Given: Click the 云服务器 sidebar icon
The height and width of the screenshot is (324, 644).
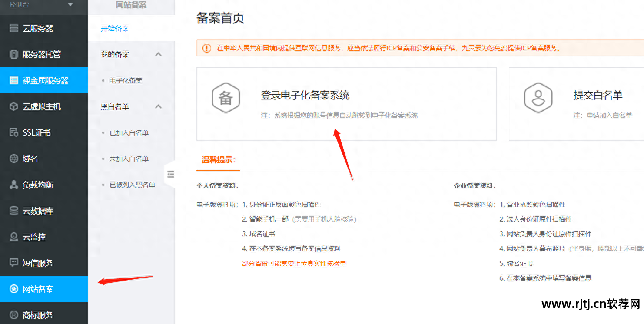Looking at the screenshot, I should [x=14, y=29].
